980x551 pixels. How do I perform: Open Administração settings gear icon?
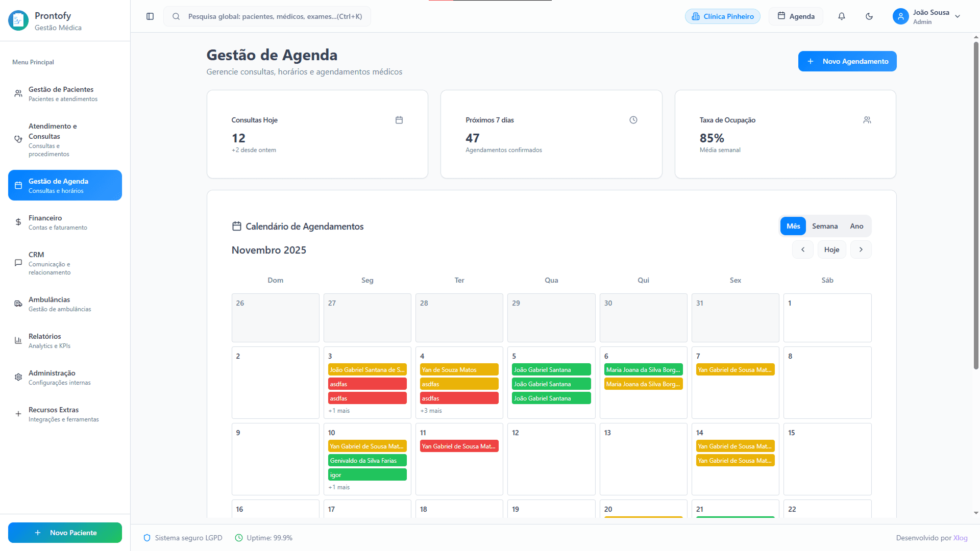coord(18,377)
